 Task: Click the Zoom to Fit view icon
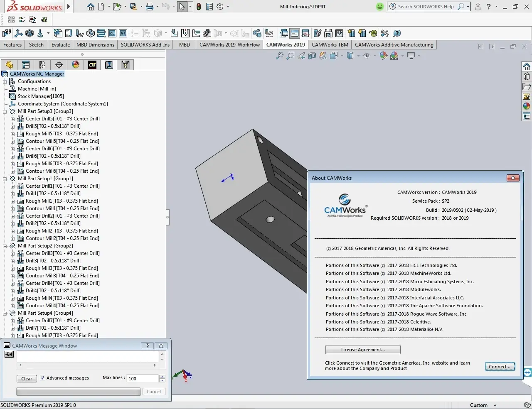click(x=280, y=55)
